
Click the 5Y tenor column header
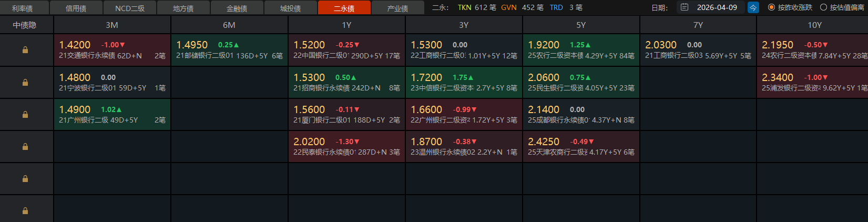pos(581,25)
